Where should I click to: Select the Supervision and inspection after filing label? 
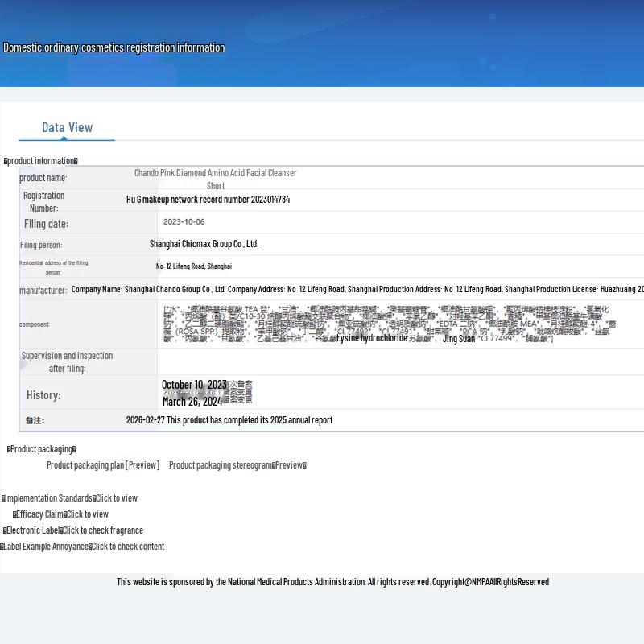[x=67, y=361]
